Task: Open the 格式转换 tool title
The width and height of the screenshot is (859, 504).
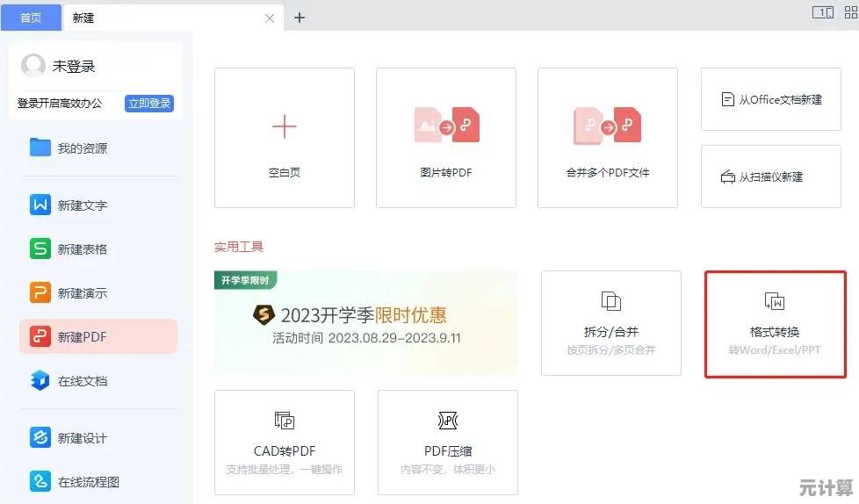Action: click(775, 331)
